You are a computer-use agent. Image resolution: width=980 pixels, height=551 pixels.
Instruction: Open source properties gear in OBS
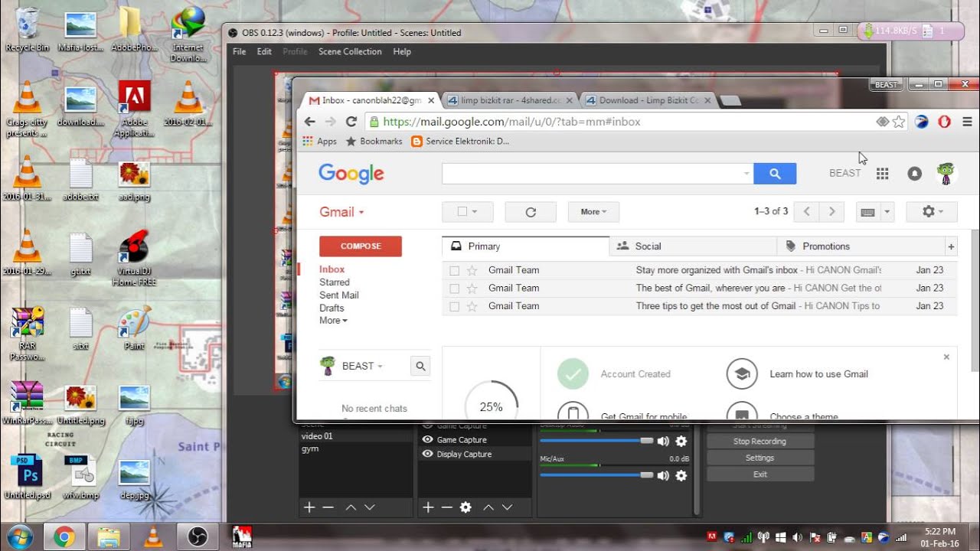coord(465,507)
